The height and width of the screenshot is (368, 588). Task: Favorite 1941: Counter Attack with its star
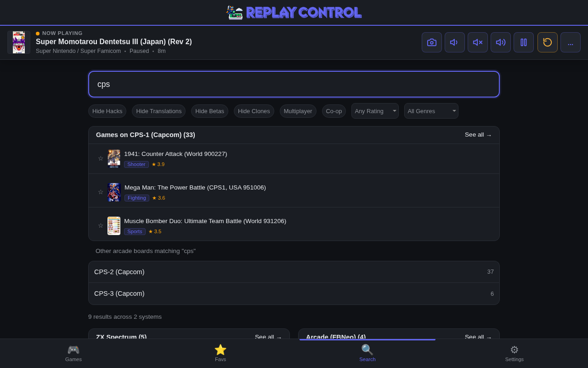click(x=101, y=158)
